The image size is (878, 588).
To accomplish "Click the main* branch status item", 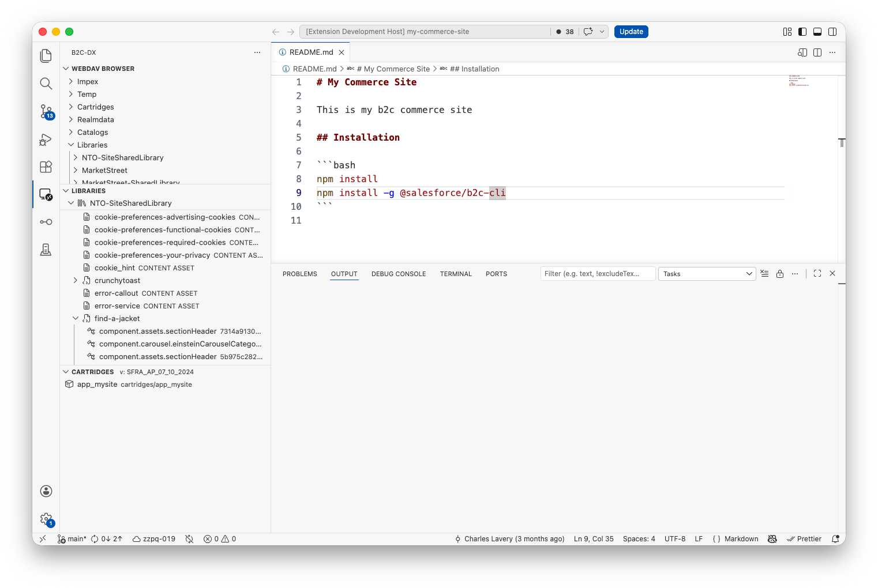I will tap(72, 539).
